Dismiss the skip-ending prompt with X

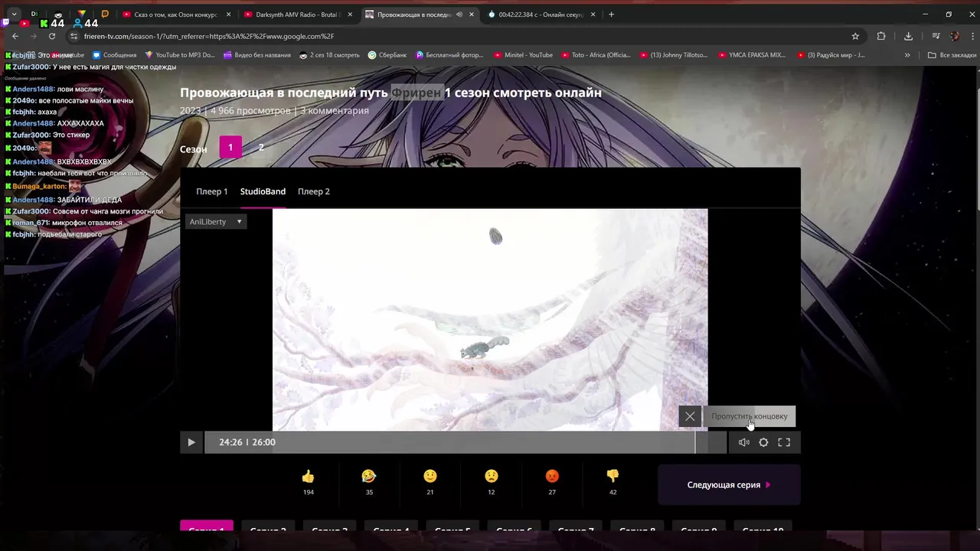pyautogui.click(x=690, y=416)
